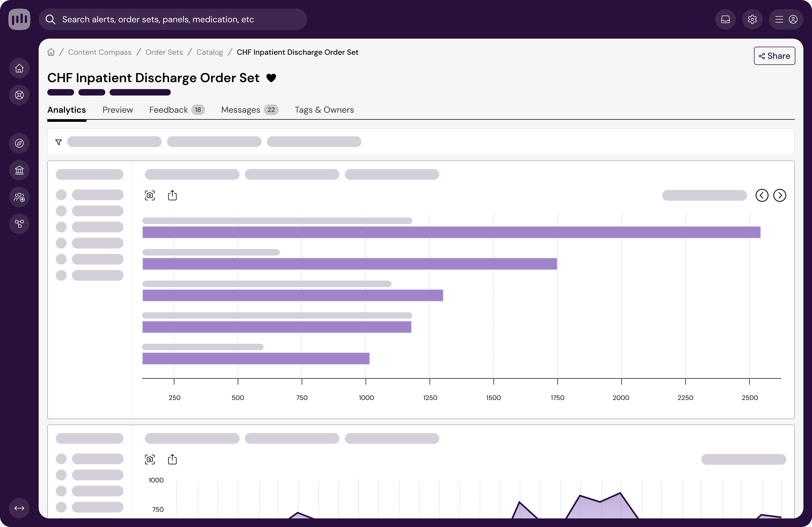
Task: Open the compass icon in sidebar
Action: point(19,143)
